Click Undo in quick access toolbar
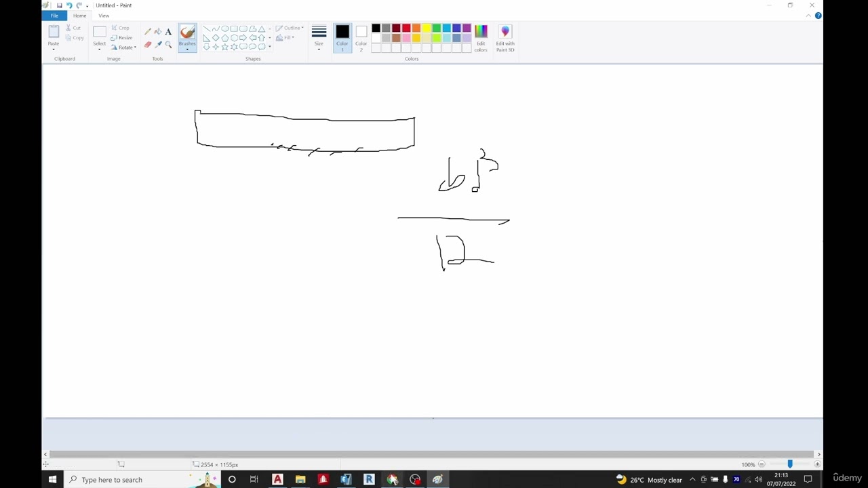The height and width of the screenshot is (488, 868). (68, 5)
